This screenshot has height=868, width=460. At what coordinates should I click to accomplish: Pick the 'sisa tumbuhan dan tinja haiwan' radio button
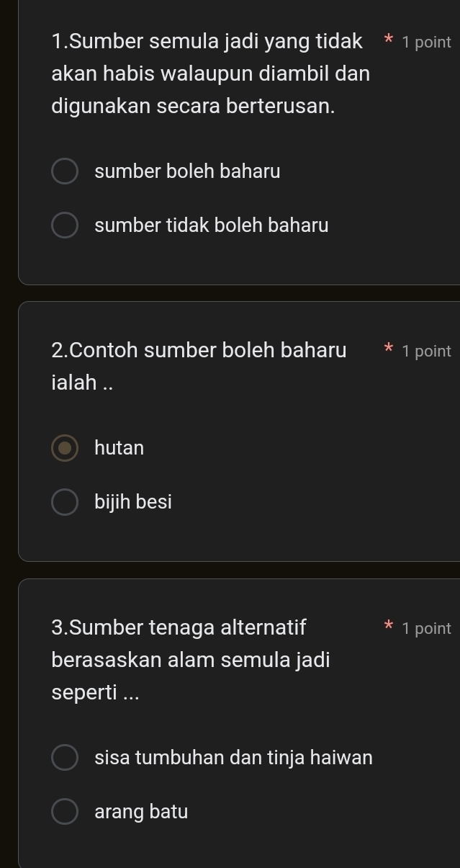pos(65,758)
